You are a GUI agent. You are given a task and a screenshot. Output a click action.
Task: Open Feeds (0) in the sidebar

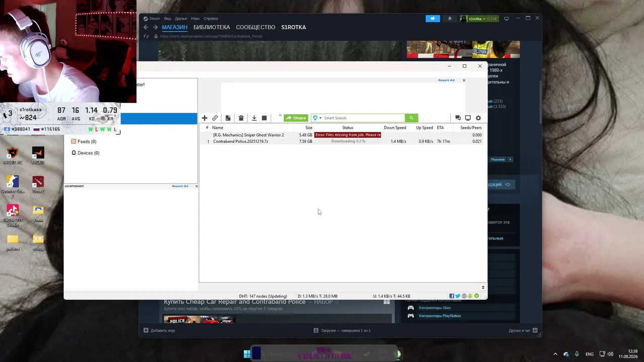pos(84,142)
